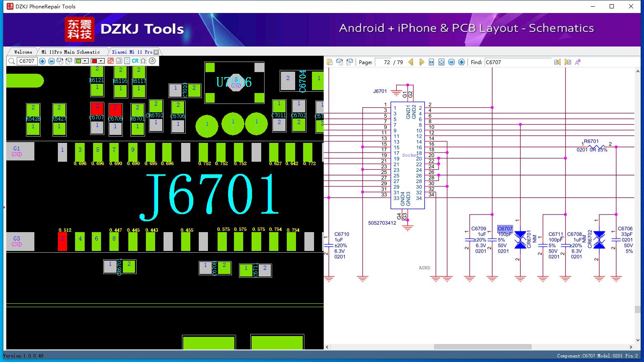Screen dimensions: 644x362
Task: Select the Xiaomi Mi 11 Pro tab
Action: pos(132,52)
